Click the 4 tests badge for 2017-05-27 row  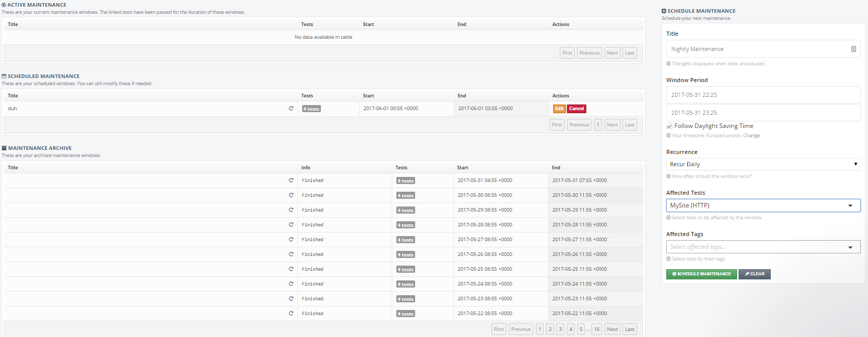(x=405, y=240)
